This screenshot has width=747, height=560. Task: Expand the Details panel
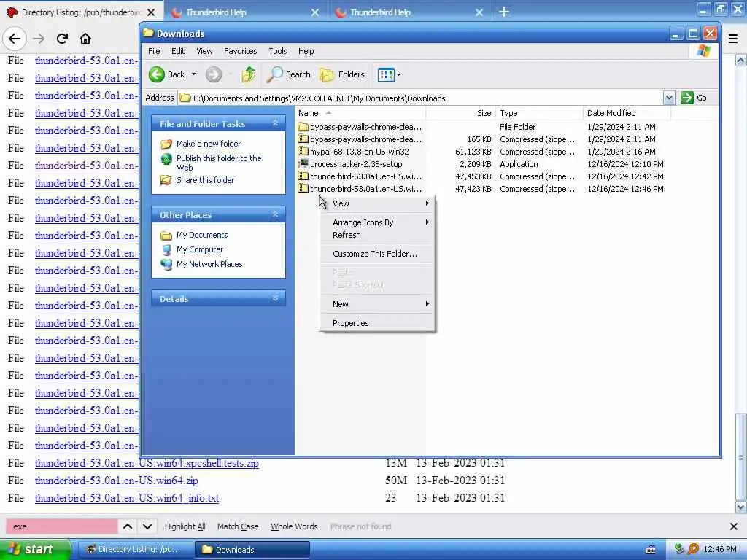pyautogui.click(x=275, y=298)
